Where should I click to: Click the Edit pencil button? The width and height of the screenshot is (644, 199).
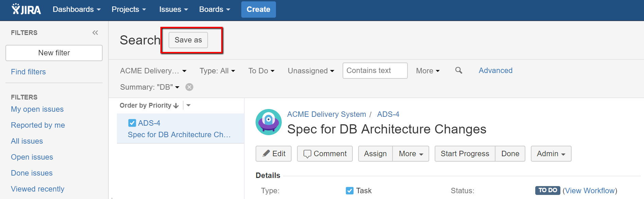pos(274,153)
